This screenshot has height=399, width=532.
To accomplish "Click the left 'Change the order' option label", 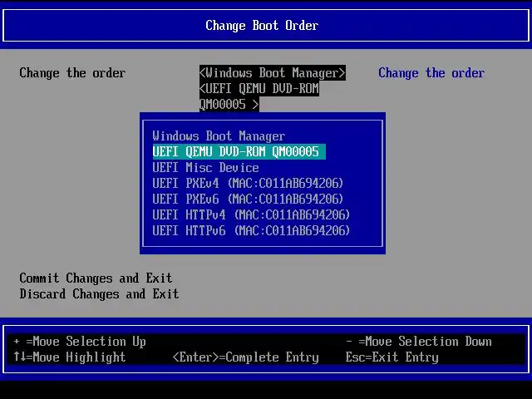I will 72,73.
